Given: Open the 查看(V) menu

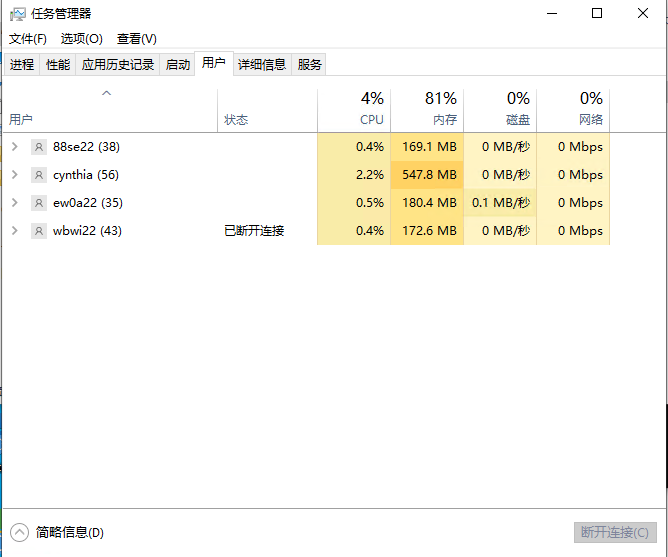Looking at the screenshot, I should [137, 39].
